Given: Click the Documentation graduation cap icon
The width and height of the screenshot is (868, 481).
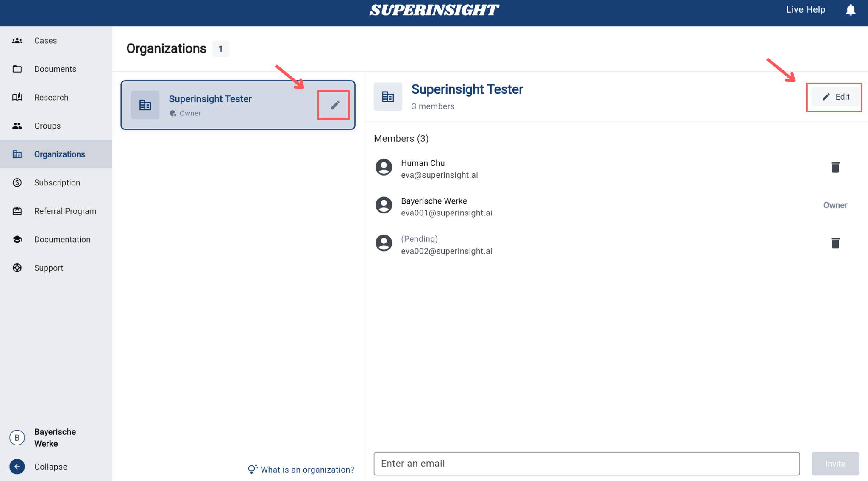Looking at the screenshot, I should [17, 239].
